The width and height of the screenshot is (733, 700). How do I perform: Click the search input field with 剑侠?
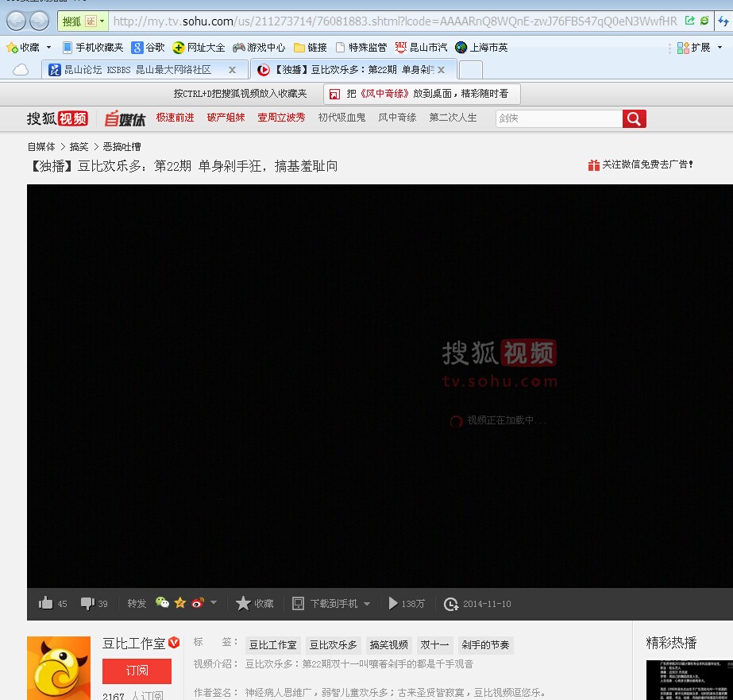[x=559, y=118]
